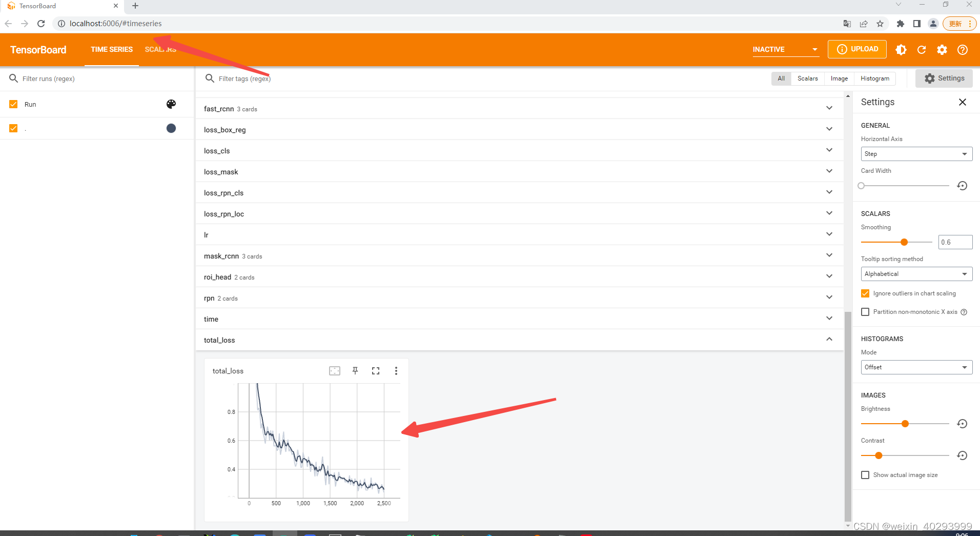Toggle the Run select-all checkbox
This screenshot has height=536, width=980.
click(x=13, y=104)
